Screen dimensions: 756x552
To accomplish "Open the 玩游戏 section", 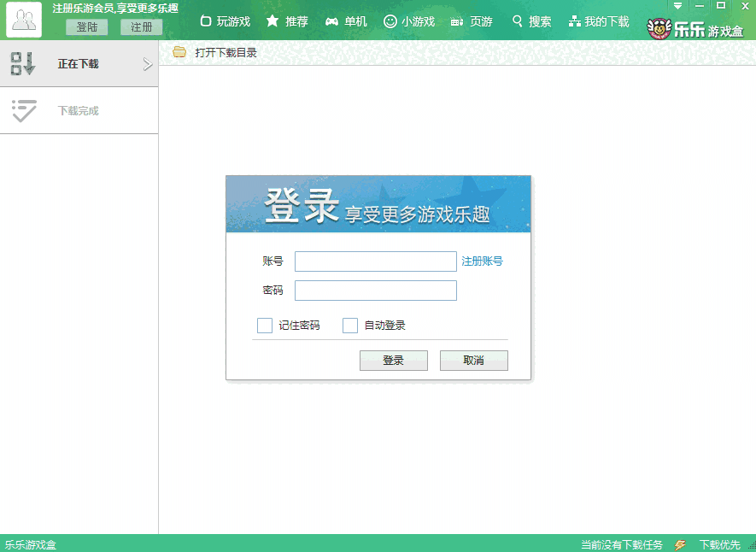I will click(225, 21).
